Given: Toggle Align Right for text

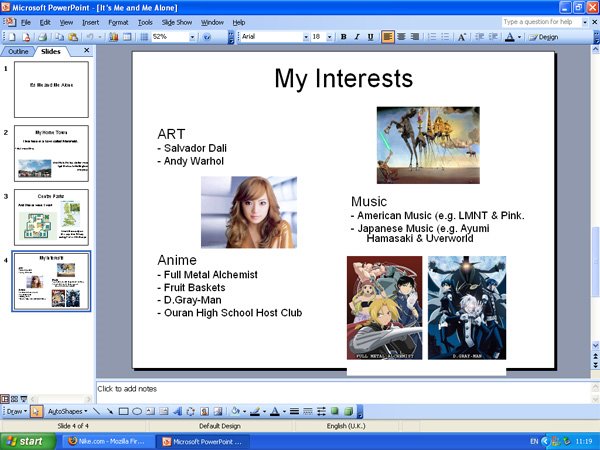Looking at the screenshot, I should tap(414, 37).
